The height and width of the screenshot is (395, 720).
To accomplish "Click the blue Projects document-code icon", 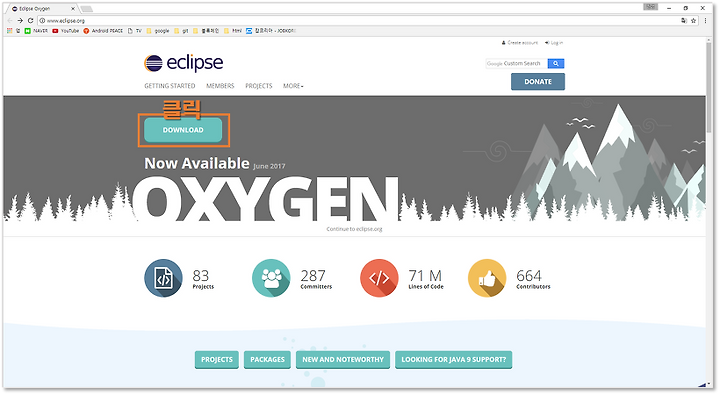I will pos(163,278).
